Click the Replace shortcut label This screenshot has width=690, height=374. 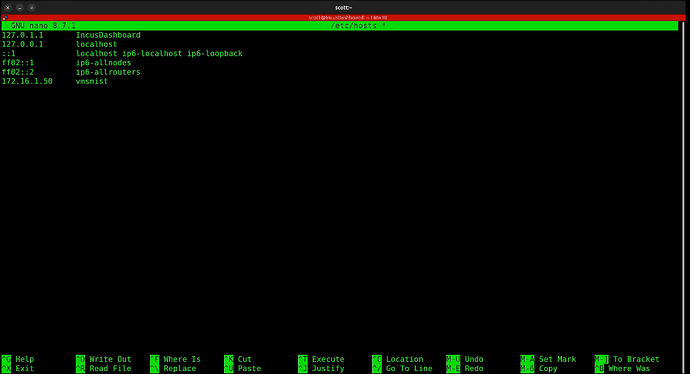[180, 368]
